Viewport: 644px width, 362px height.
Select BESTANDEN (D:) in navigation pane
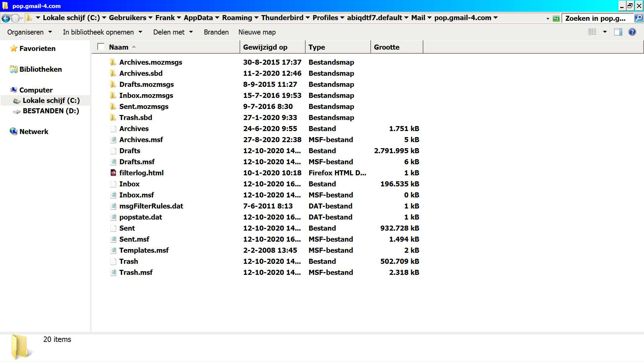[x=51, y=111]
